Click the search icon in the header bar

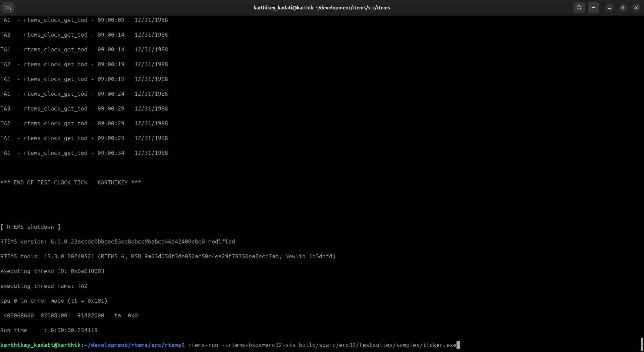(579, 8)
